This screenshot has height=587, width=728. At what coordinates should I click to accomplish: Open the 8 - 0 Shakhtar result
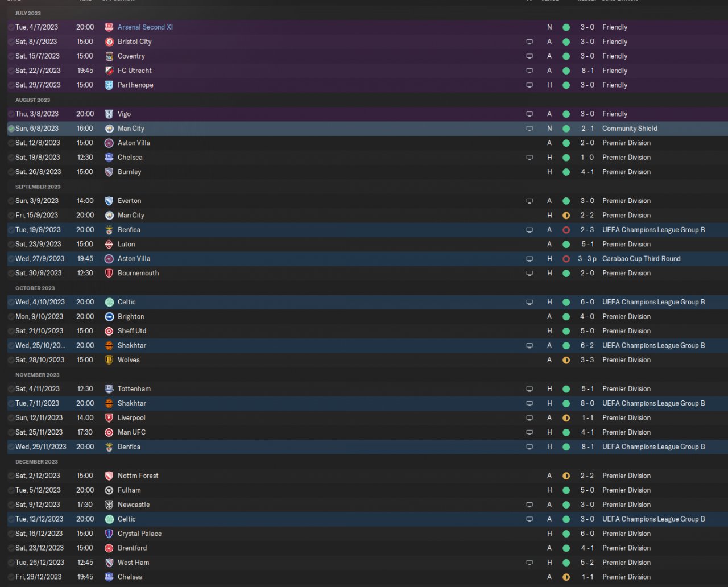click(x=587, y=403)
